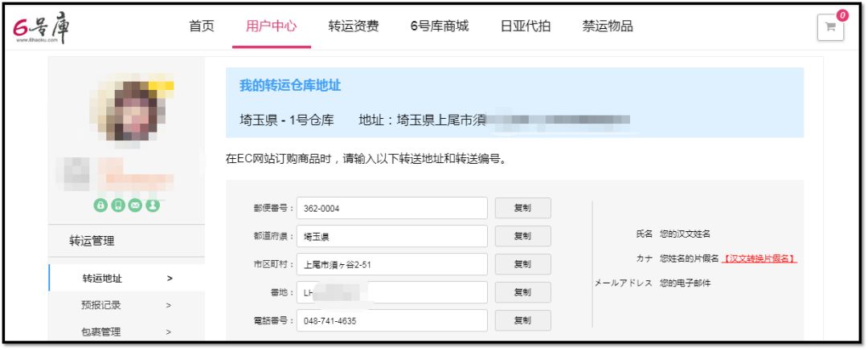Click the 6号库 site logo
This screenshot has height=350, width=868.
click(x=42, y=27)
